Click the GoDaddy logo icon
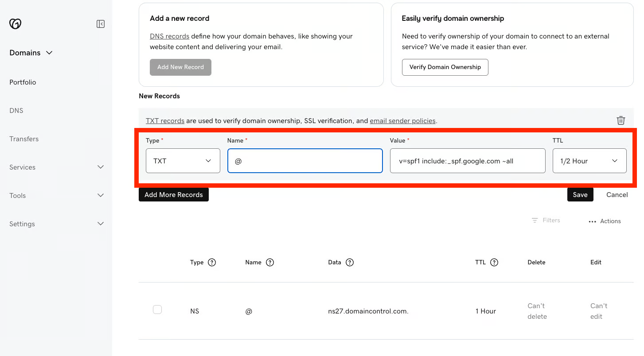 click(15, 23)
